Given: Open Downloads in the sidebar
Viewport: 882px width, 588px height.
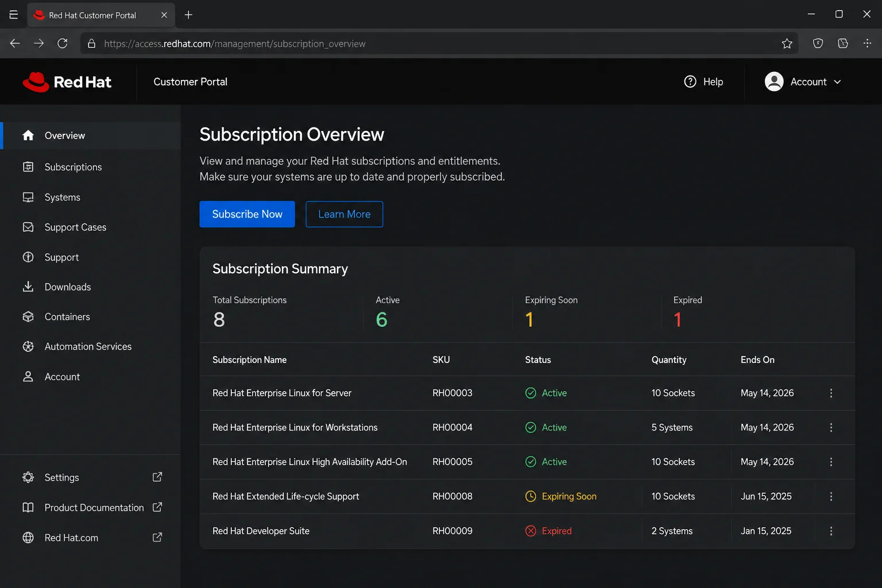Looking at the screenshot, I should pos(91,287).
